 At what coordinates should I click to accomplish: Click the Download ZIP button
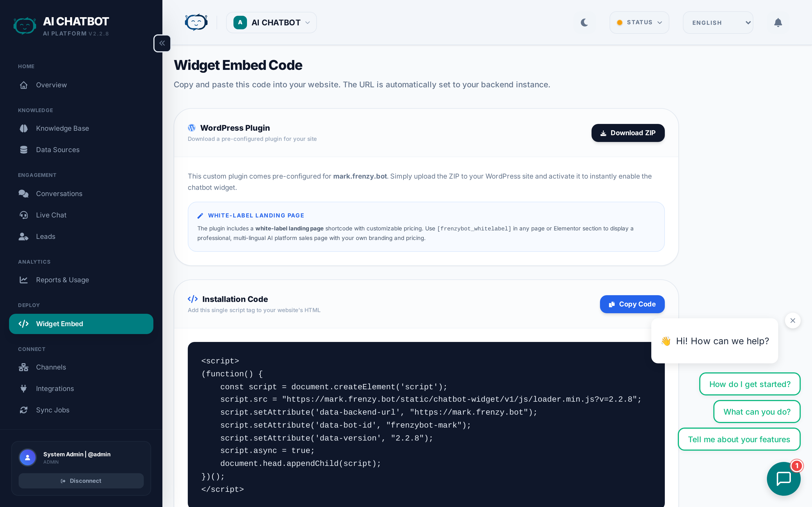coord(628,133)
